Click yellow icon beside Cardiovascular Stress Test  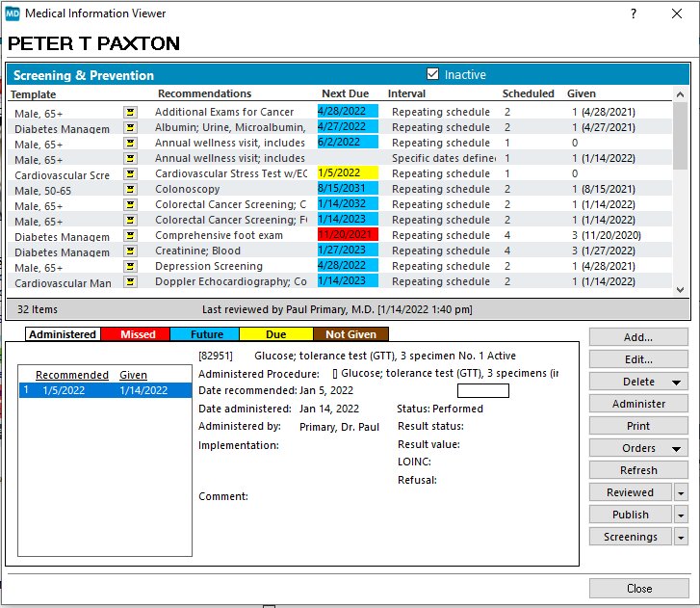(130, 173)
